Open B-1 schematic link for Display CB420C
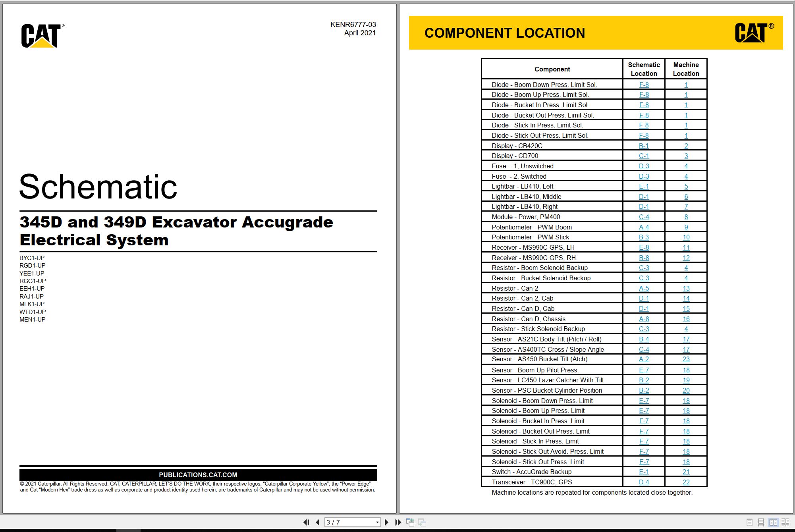Image resolution: width=795 pixels, height=532 pixels. tap(644, 146)
